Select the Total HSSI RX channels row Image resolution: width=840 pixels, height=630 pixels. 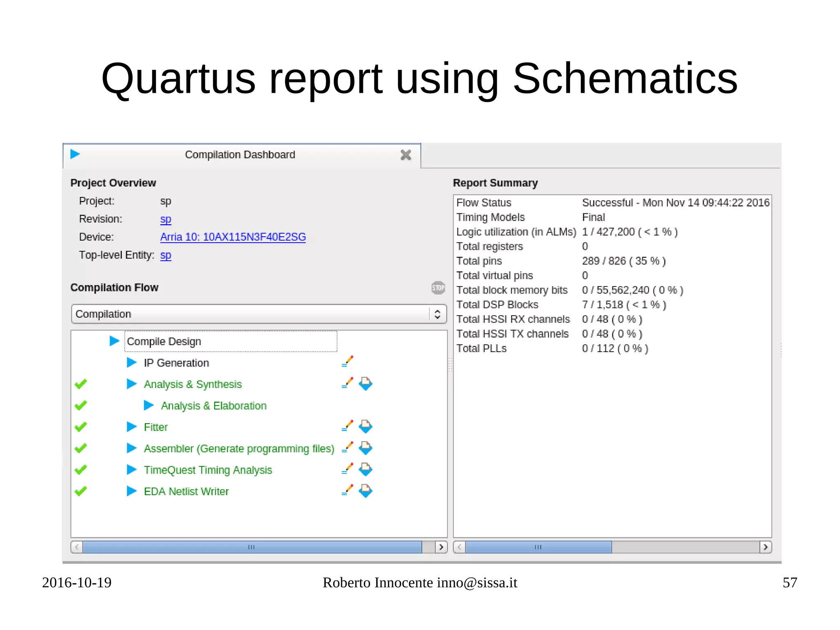coord(613,319)
